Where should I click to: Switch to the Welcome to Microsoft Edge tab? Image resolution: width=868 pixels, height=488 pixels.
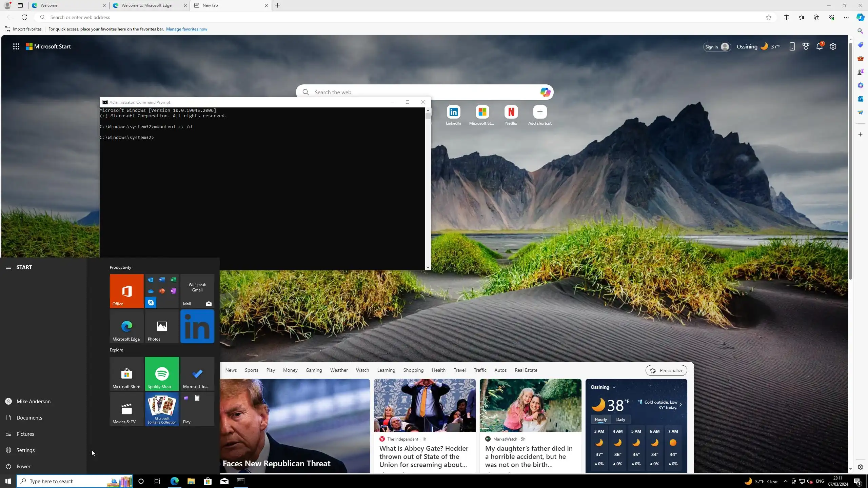tap(146, 5)
